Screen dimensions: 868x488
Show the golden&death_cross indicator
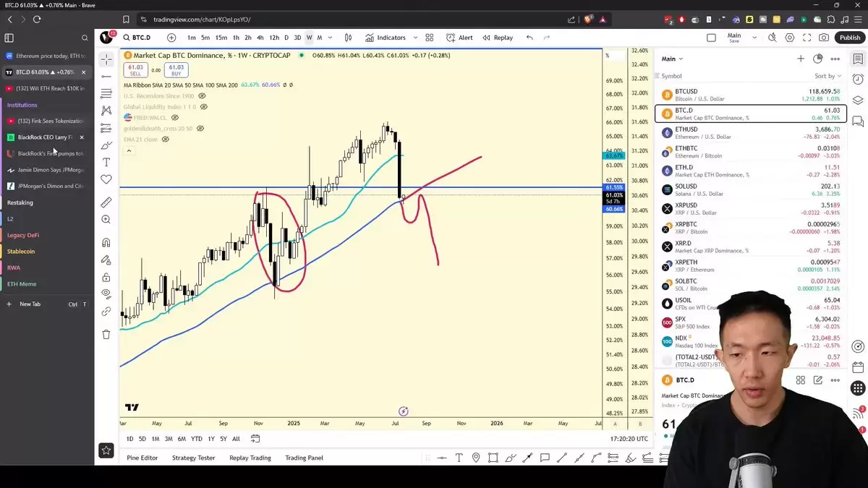pos(200,128)
